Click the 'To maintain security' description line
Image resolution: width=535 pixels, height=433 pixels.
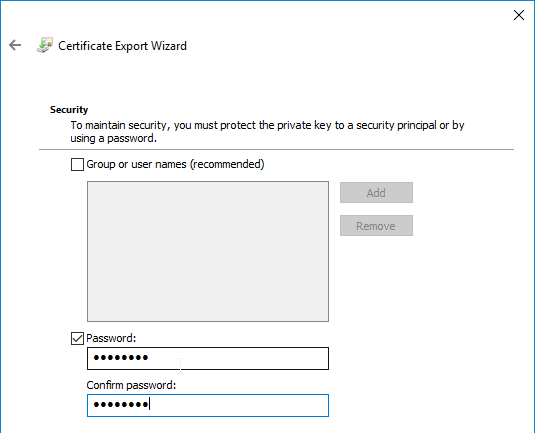coord(267,125)
